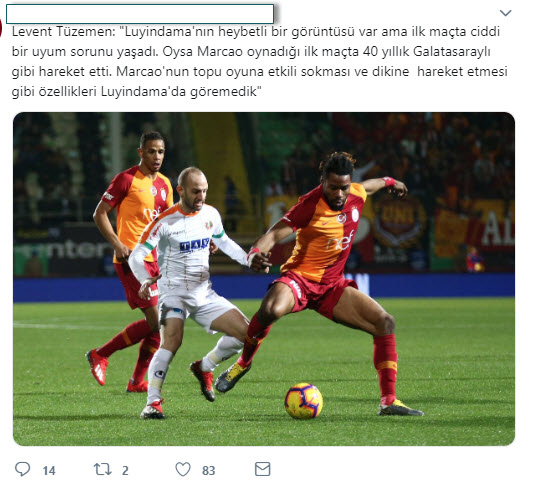Screen dimensions: 538x484
Task: Click the TAV logo on white jersey
Action: (194, 245)
